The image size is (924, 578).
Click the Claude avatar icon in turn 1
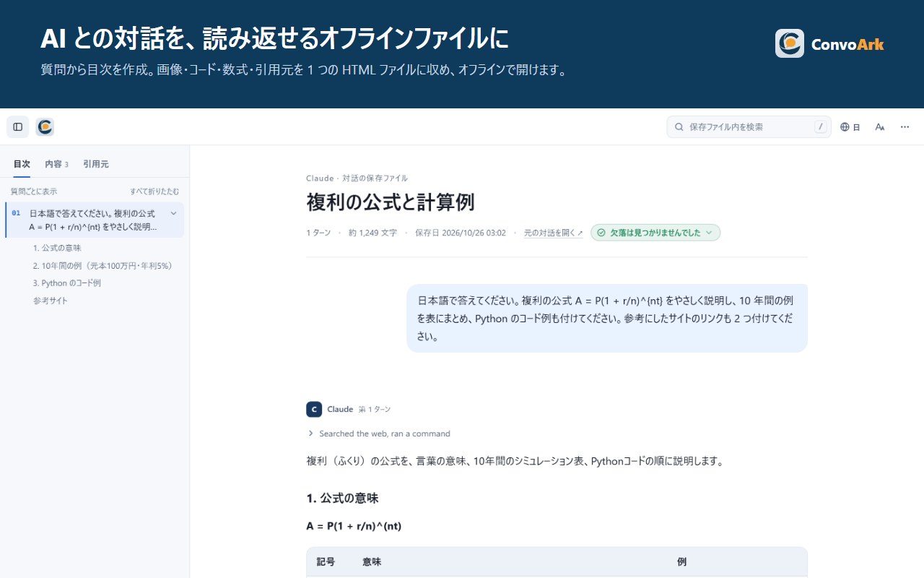314,410
